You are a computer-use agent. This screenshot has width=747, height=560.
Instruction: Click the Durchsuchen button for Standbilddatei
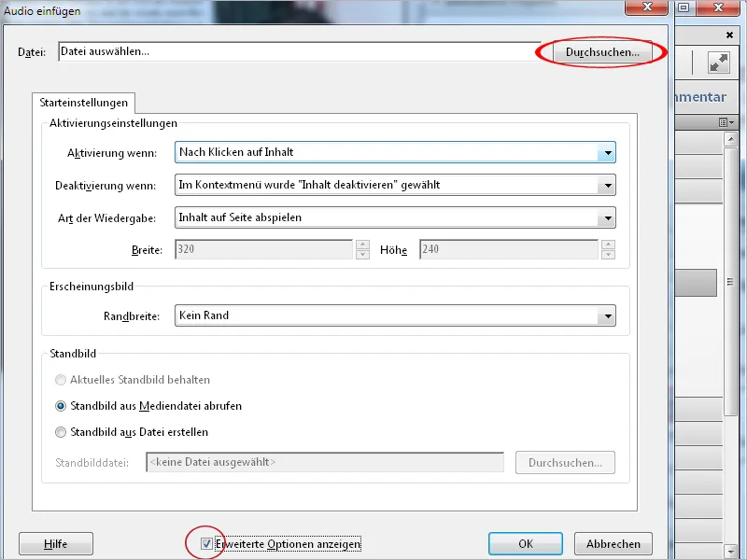pos(565,462)
